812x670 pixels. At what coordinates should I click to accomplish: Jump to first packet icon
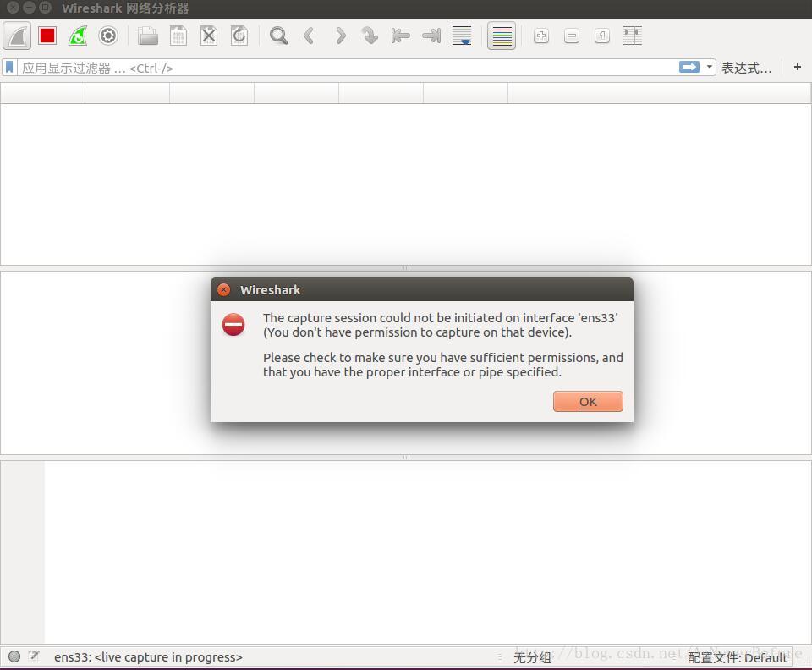coord(400,36)
